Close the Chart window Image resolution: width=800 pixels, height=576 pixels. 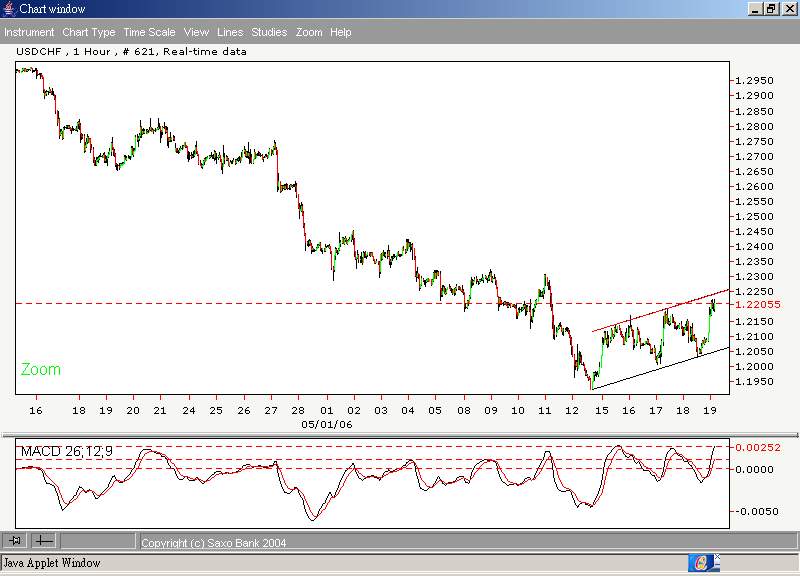(x=789, y=9)
